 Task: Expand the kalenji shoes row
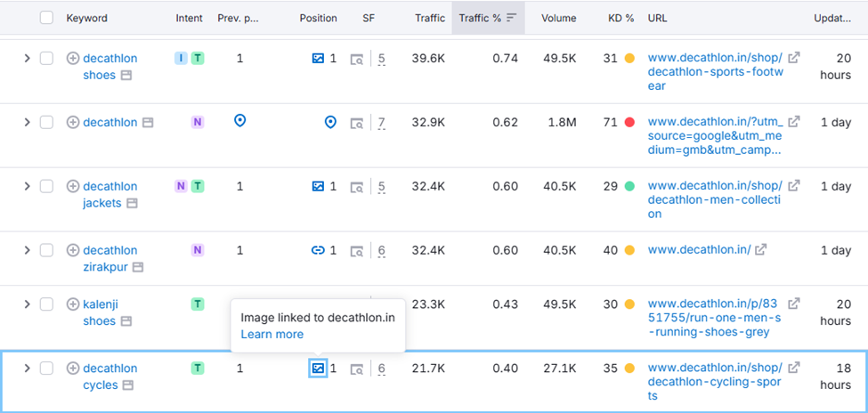point(27,304)
